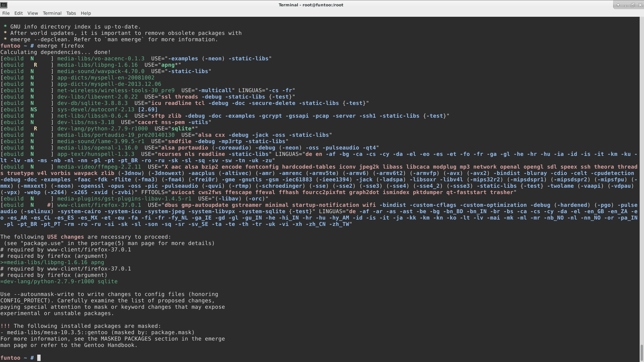Click 'media-libs/mesa-10.3.5::gentoo' masked package
This screenshot has height=362, width=644.
pyautogui.click(x=57, y=333)
